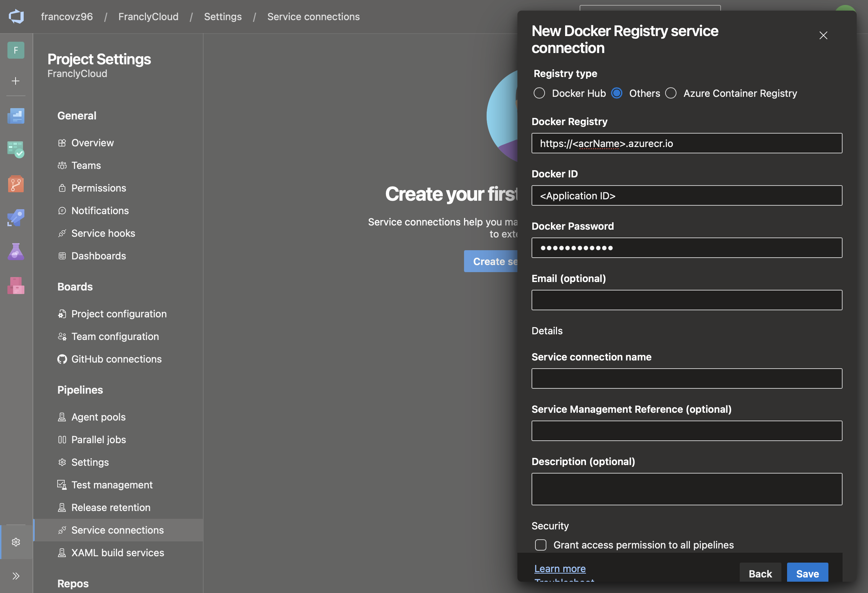The image size is (868, 593).
Task: Open the Repos icon in sidebar
Action: point(16,184)
